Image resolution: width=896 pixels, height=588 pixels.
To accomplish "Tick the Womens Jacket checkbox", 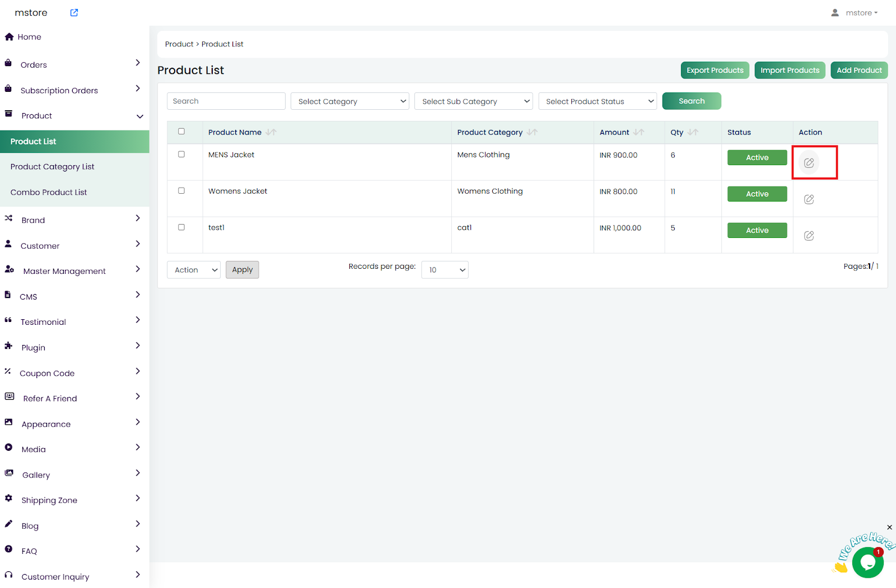I will coord(181,191).
